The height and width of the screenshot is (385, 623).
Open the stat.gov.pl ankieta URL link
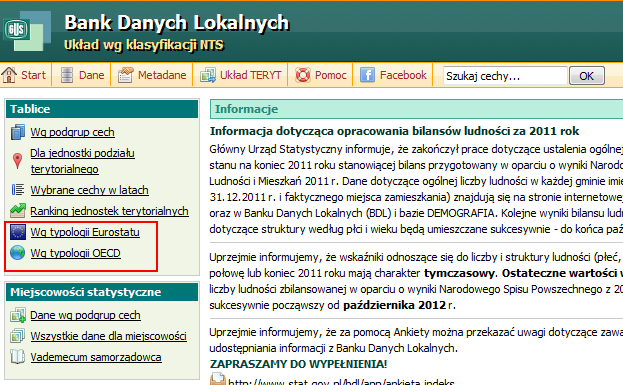341,382
